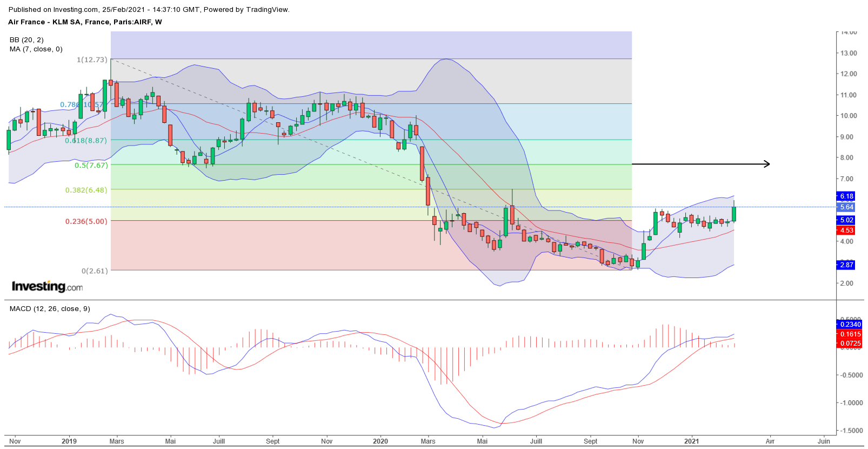This screenshot has width=868, height=449.
Task: Select the 1(12.73) Fibonacci level label
Action: pos(92,60)
